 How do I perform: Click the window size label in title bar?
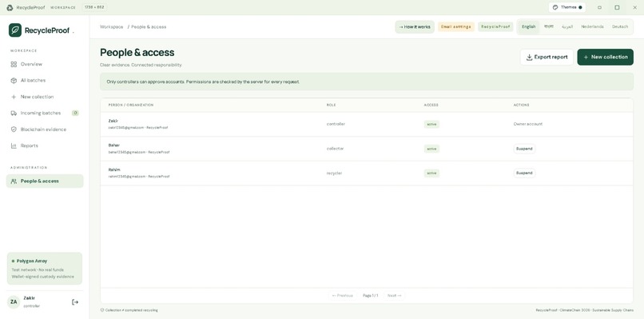click(x=94, y=7)
